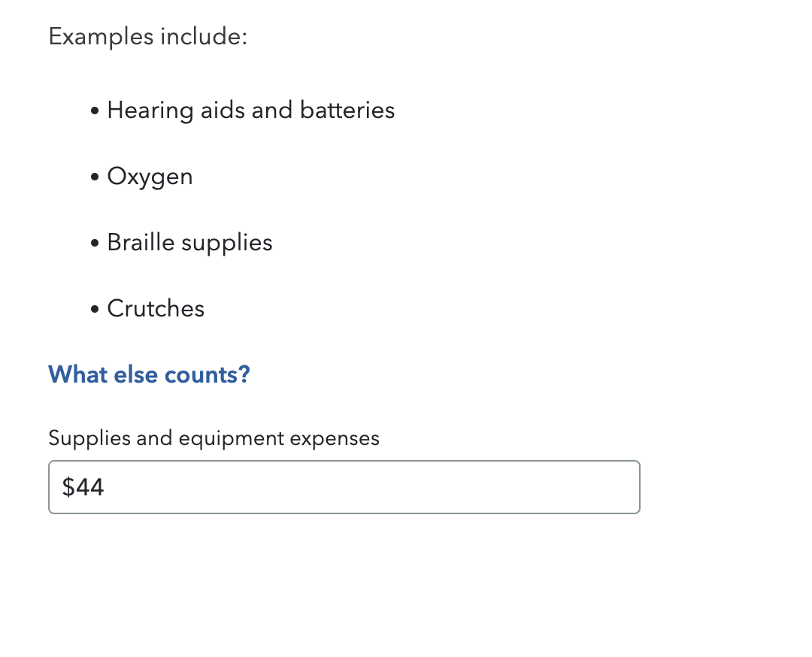Click the bullet before Oxygen
The height and width of the screenshot is (657, 812).
(94, 177)
